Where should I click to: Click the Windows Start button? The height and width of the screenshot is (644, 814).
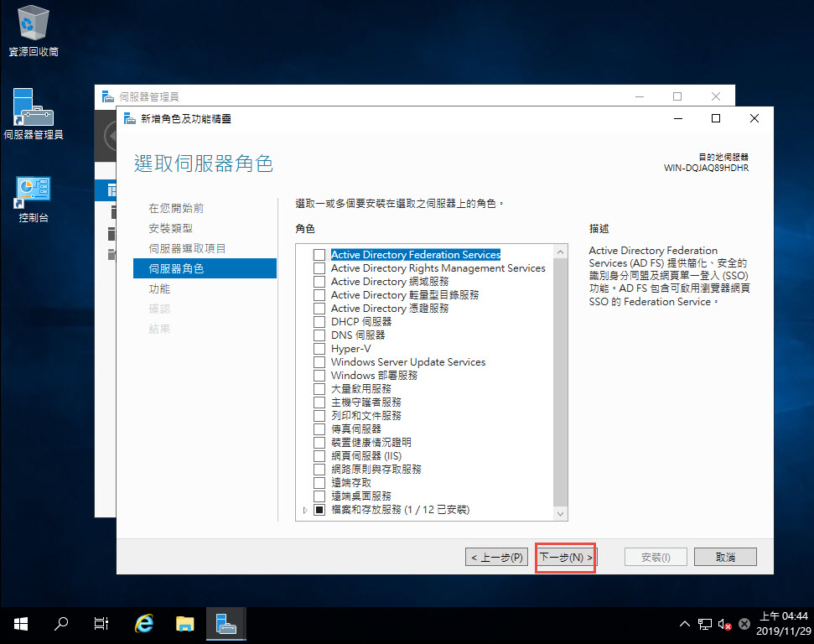[x=20, y=624]
